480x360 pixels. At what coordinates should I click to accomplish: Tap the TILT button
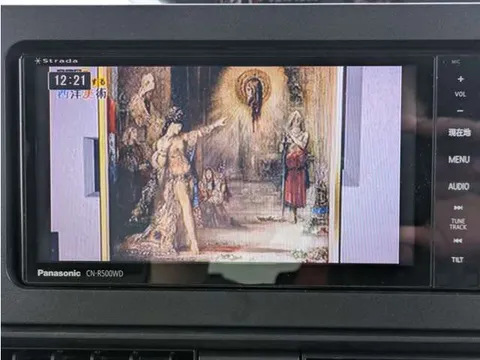457,259
